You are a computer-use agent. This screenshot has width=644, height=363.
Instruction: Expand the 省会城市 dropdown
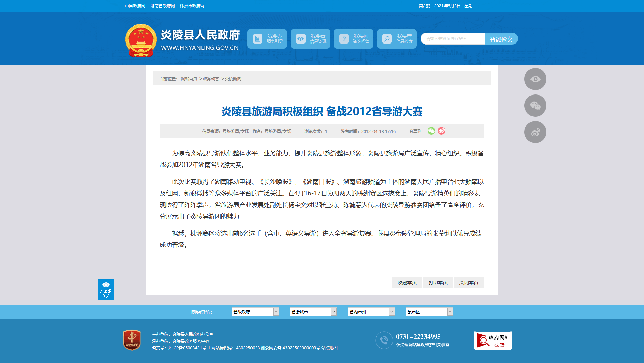[x=313, y=312]
